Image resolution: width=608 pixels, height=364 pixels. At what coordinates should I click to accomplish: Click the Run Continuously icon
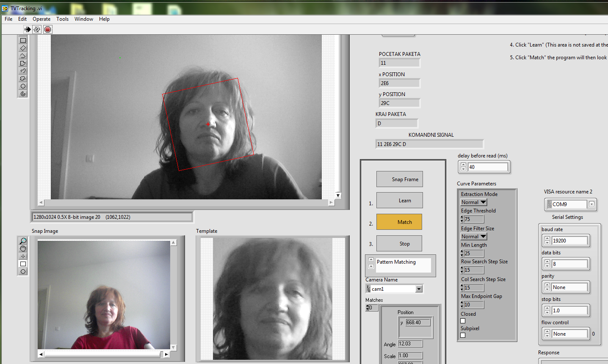click(37, 29)
